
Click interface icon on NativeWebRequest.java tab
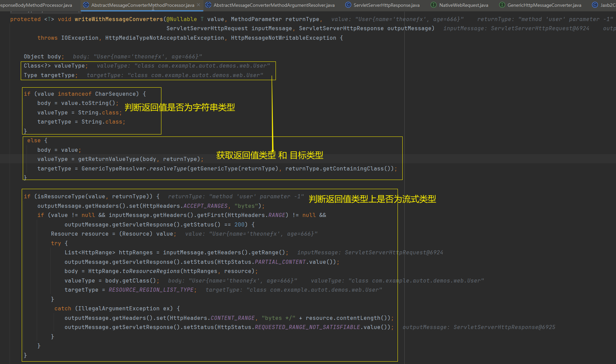434,5
